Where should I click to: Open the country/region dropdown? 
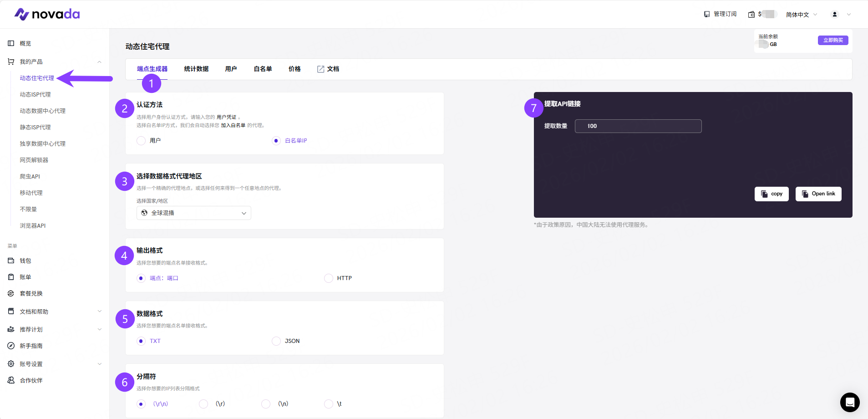click(x=193, y=213)
